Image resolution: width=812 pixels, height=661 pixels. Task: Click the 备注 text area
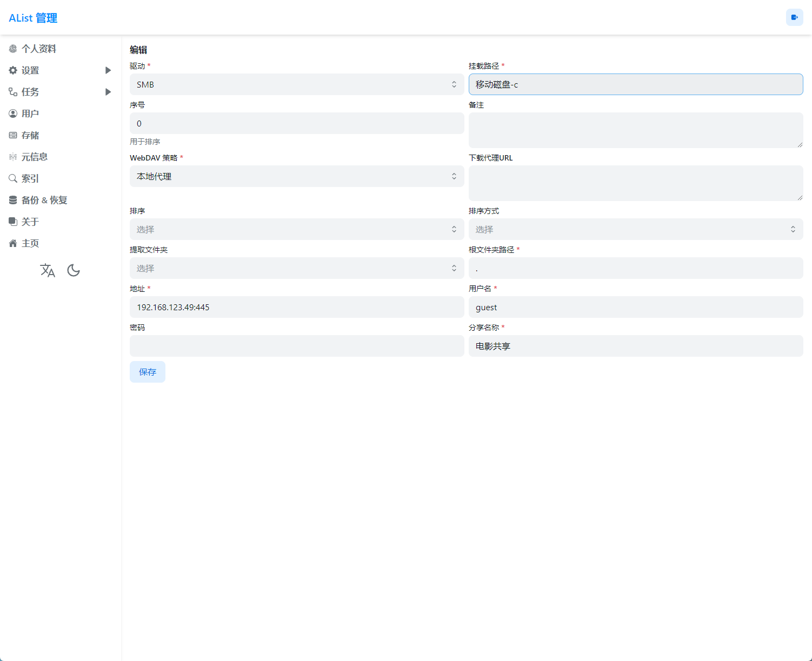[x=636, y=130]
